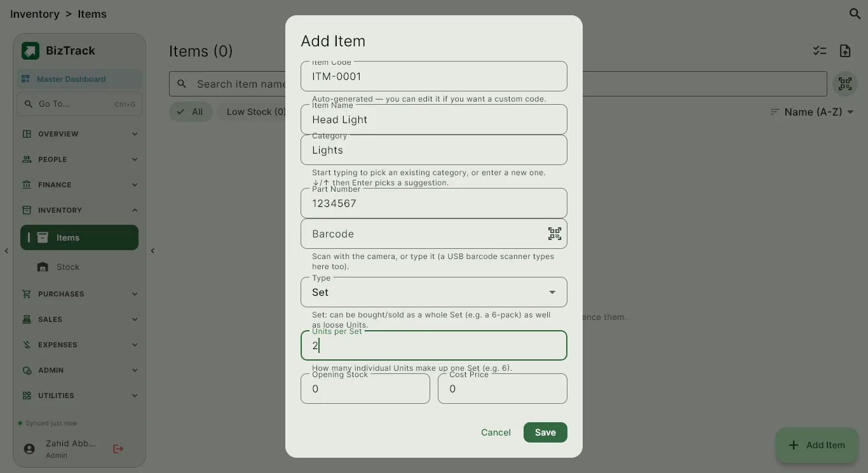Expand the People section
Image resolution: width=868 pixels, height=473 pixels.
point(79,159)
